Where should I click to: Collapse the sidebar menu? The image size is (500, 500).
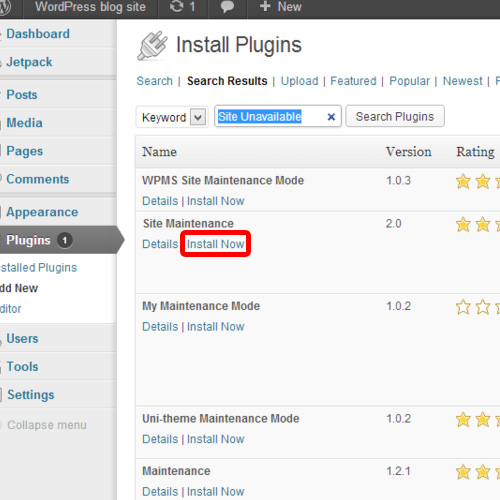tap(47, 425)
